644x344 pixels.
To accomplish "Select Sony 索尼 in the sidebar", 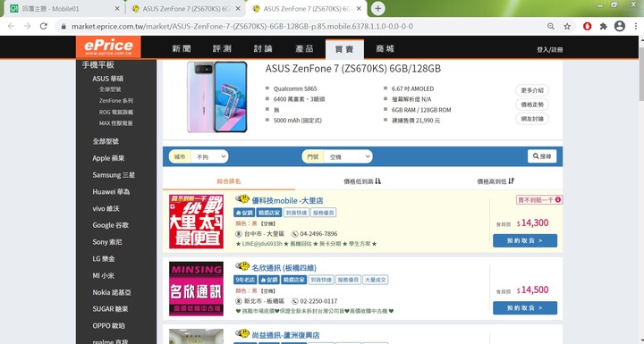I will (107, 242).
